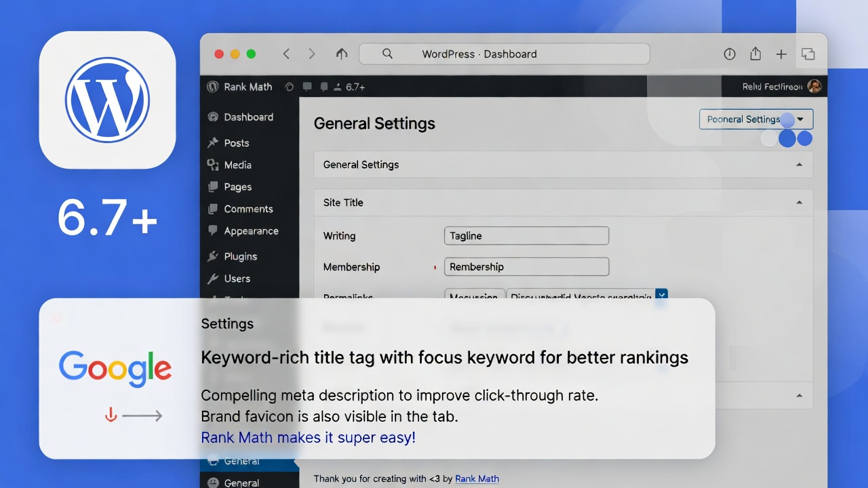Screen dimensions: 868x488
Task: Show the tab overview icon
Action: coord(808,54)
